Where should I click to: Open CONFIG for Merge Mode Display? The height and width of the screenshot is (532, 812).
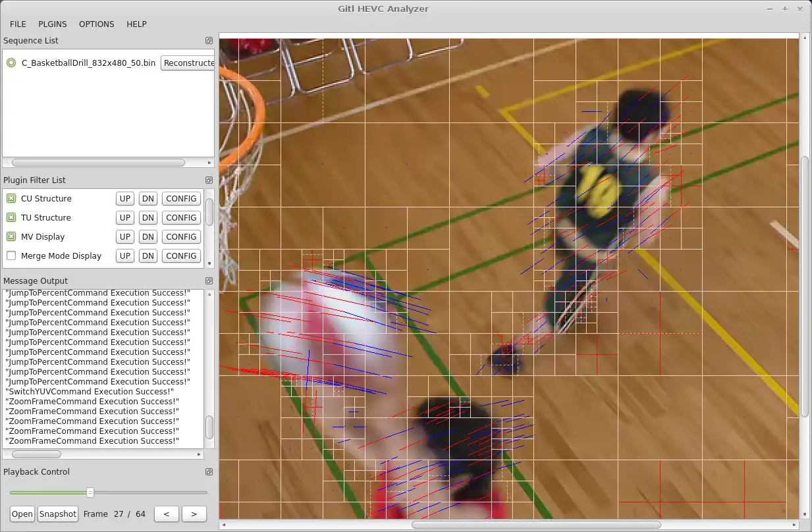click(x=181, y=256)
